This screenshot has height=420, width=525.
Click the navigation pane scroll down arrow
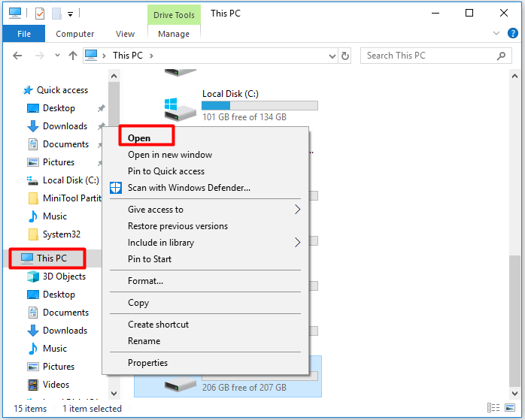tap(114, 393)
